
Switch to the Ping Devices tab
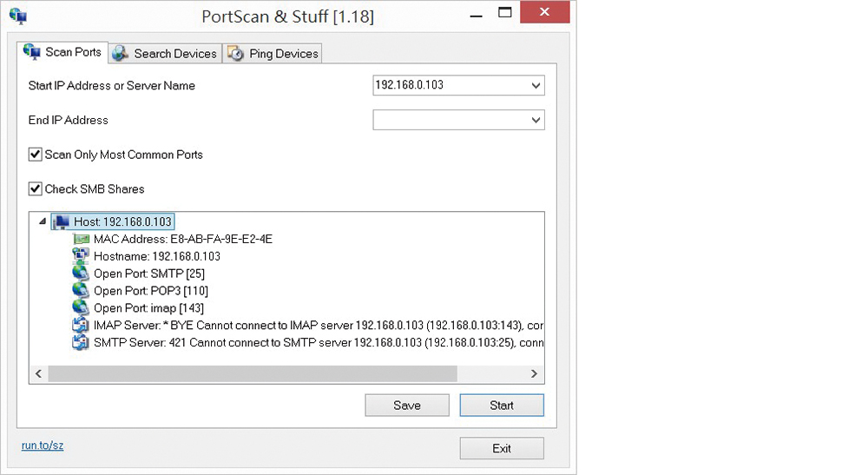pos(273,54)
